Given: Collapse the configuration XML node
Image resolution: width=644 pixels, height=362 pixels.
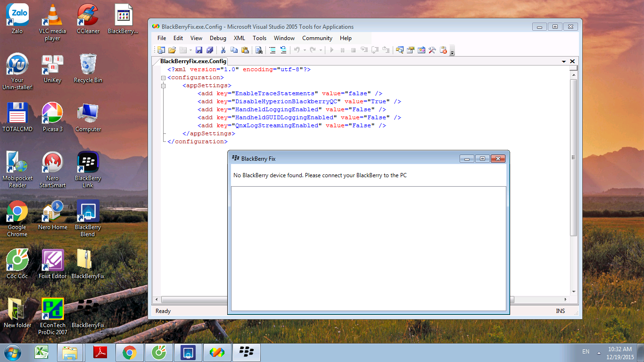Looking at the screenshot, I should (164, 78).
